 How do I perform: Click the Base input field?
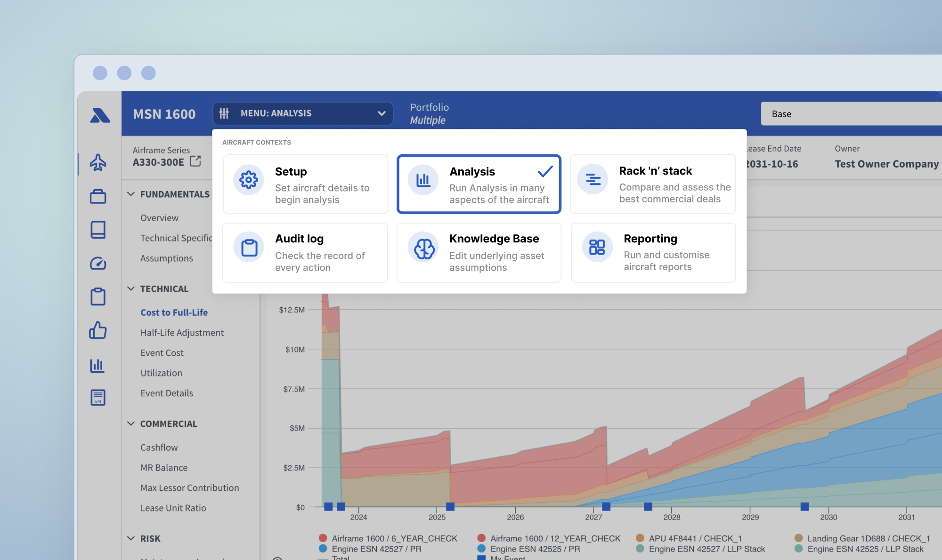coord(852,114)
